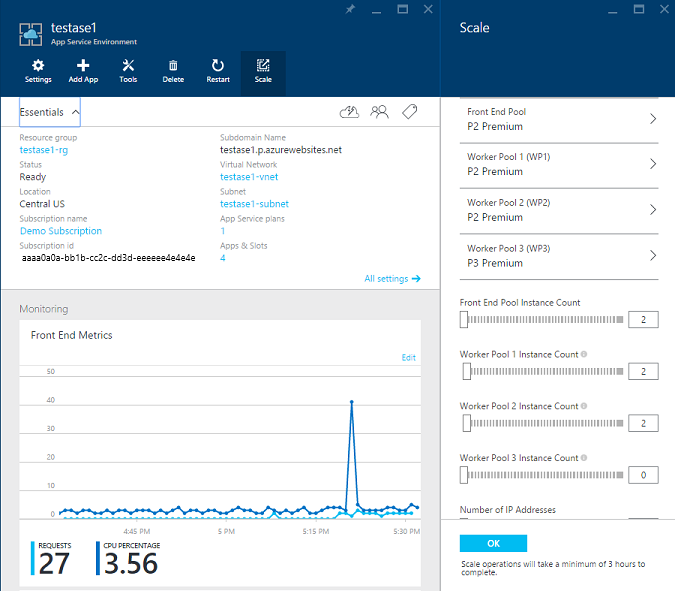Click the Worker Pool 3 instance count field

(x=643, y=475)
